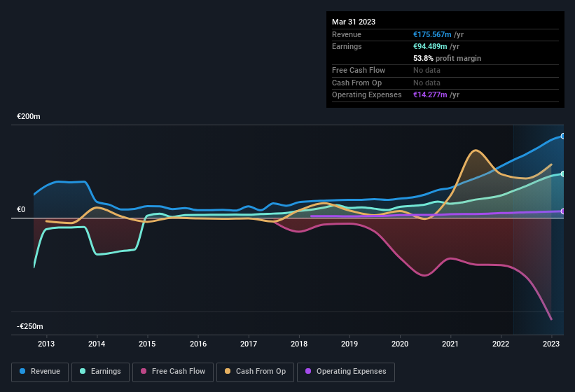Screen dimensions: 575x392
Task: Click the blue Revenue legend dot
Action: pos(23,372)
